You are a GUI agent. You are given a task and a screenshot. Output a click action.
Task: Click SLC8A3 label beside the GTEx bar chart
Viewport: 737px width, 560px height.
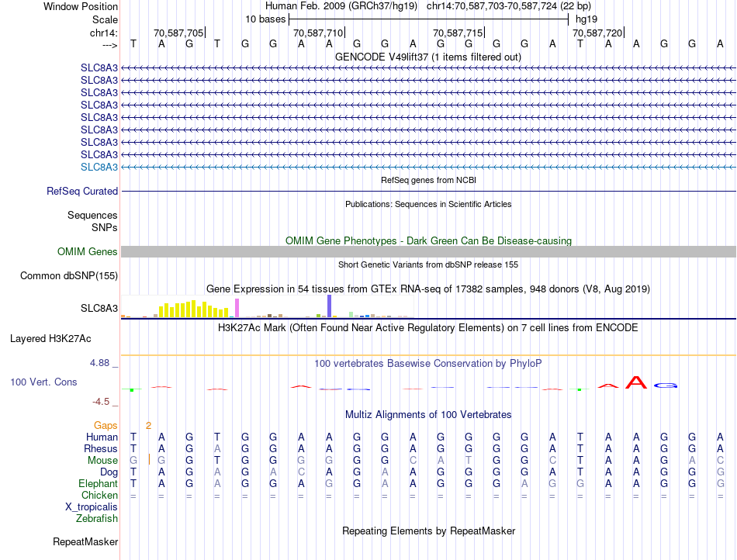(99, 308)
